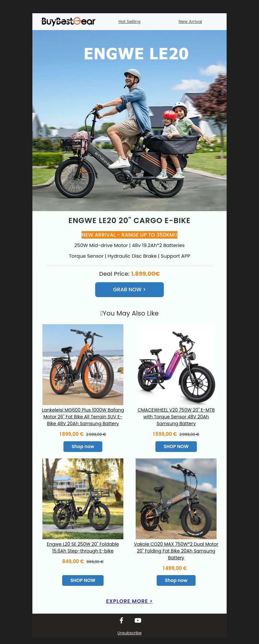This screenshot has width=259, height=644.
Task: Click the Lankeleisi MG600 Plus title link
Action: click(83, 417)
